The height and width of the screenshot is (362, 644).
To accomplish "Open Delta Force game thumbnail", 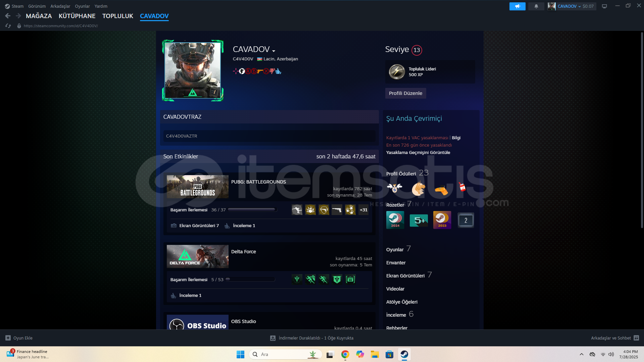I will point(198,256).
